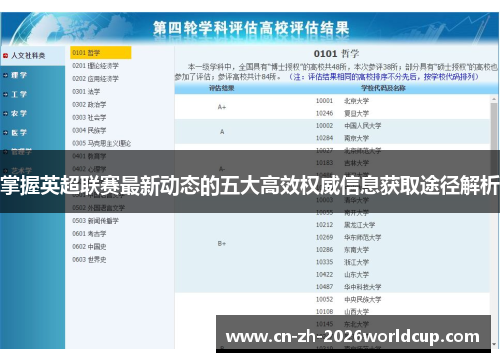Open subject 0602 中国史
Screen dimensions: 500x362
tap(89, 247)
